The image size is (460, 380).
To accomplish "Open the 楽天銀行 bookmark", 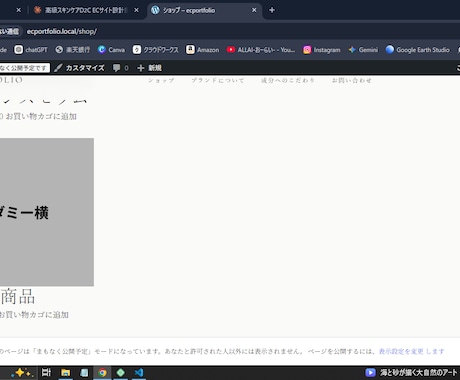I will 73,50.
